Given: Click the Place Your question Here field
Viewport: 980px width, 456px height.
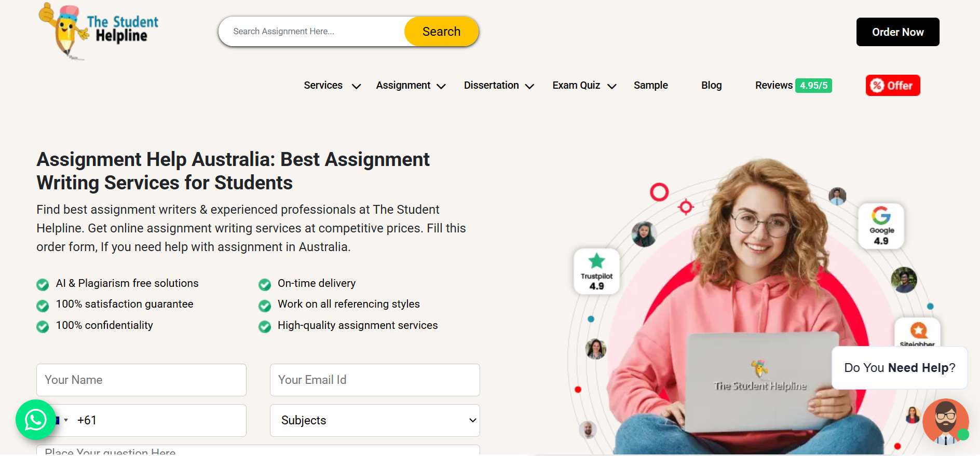Looking at the screenshot, I should 258,450.
